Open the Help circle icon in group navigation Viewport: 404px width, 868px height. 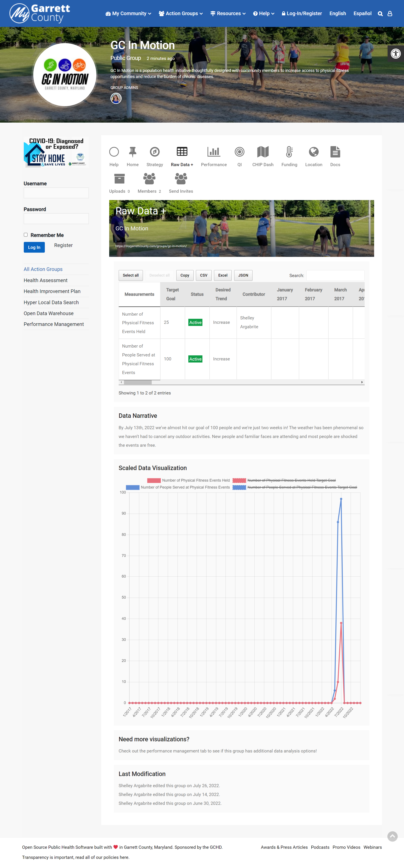click(x=114, y=152)
